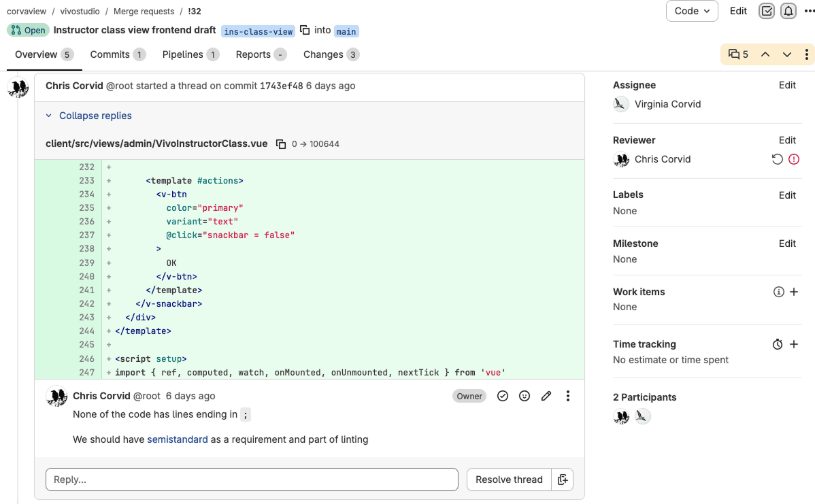The height and width of the screenshot is (504, 815).
Task: Resolve thread in new issue icon
Action: click(x=563, y=480)
